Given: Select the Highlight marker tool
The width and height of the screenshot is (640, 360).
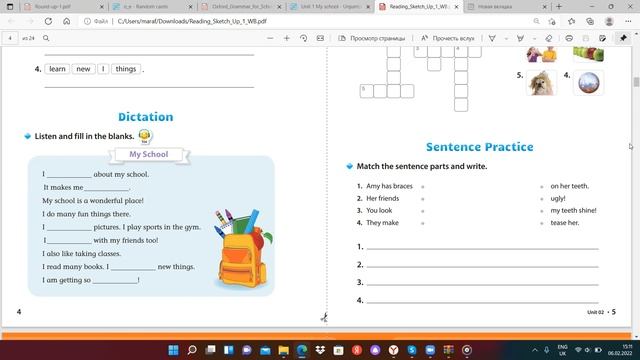Looking at the screenshot, I should [520, 38].
